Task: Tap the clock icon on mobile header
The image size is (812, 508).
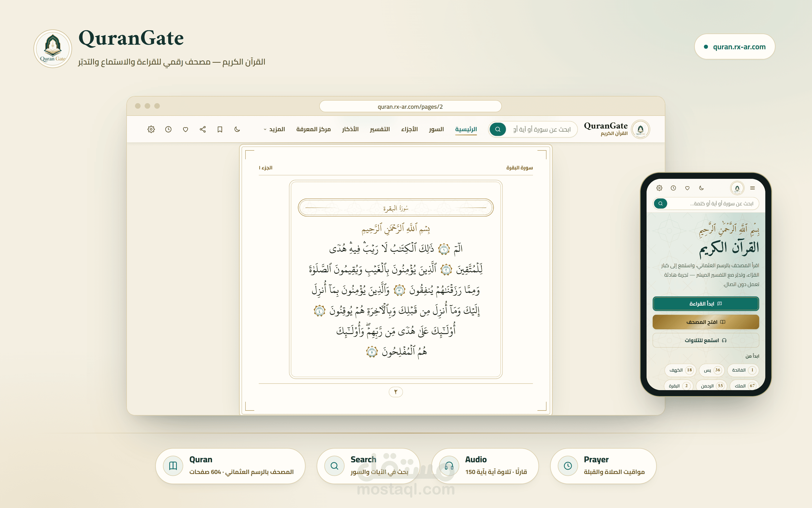Action: [673, 188]
